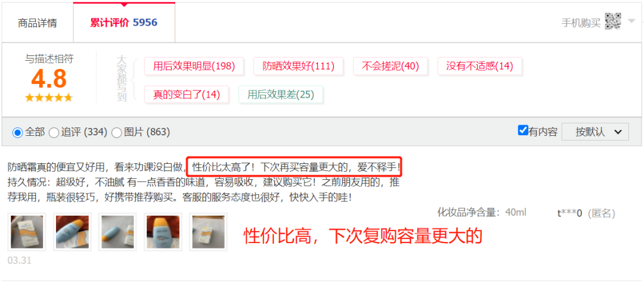The width and height of the screenshot is (644, 283).
Task: Open the second review photo thumbnail
Action: click(x=72, y=232)
